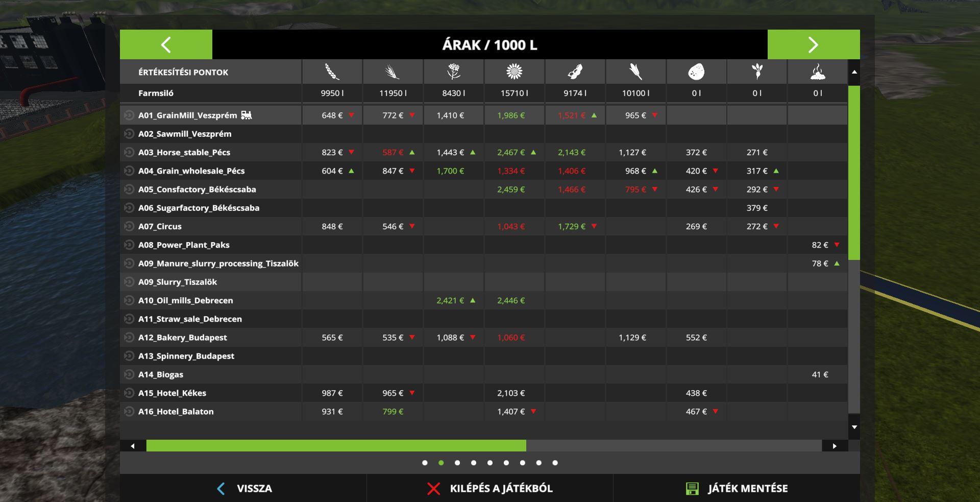Click the wheat crop column icon
Viewport: 980px width, 502px height.
[x=332, y=72]
